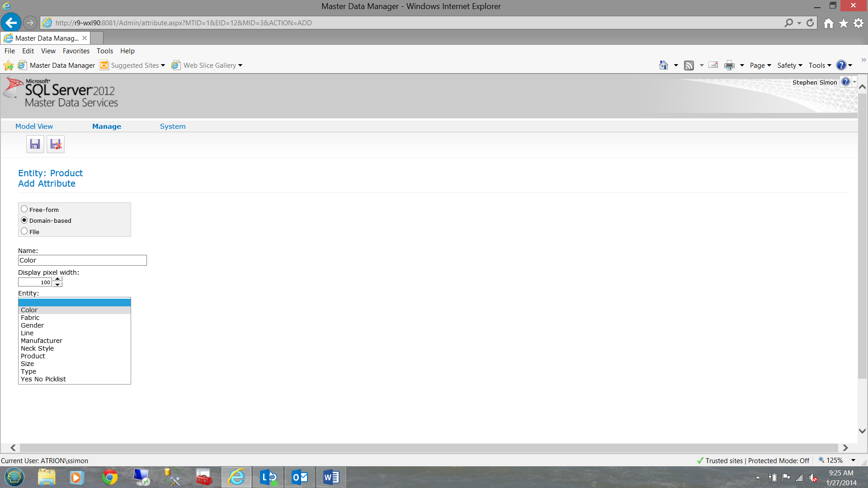Click the Save attribute icon
Image resolution: width=868 pixels, height=488 pixels.
(x=35, y=144)
